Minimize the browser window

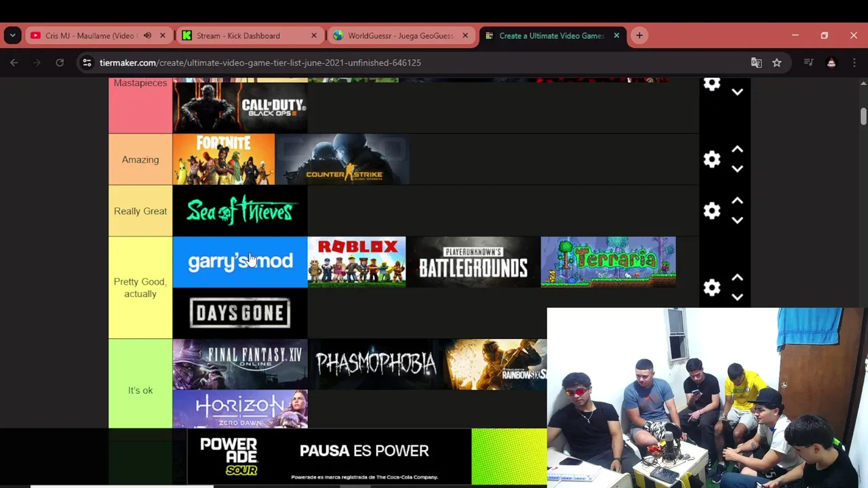(x=795, y=35)
